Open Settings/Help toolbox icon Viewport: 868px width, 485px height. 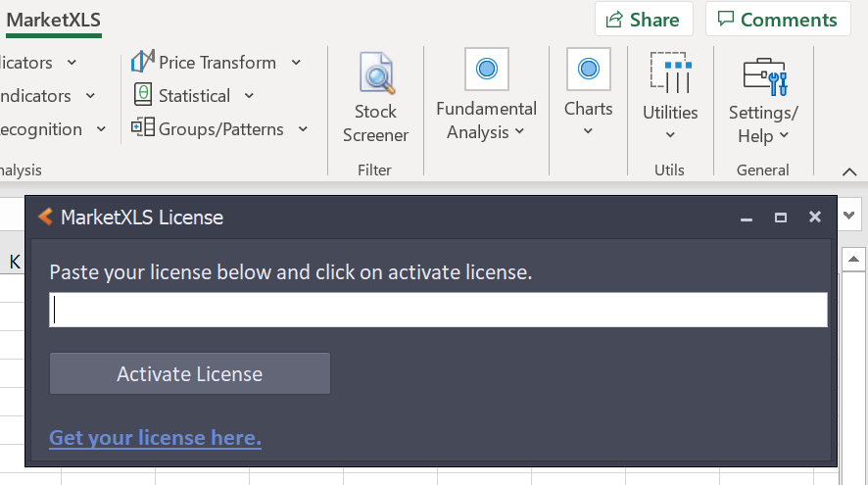(x=764, y=76)
